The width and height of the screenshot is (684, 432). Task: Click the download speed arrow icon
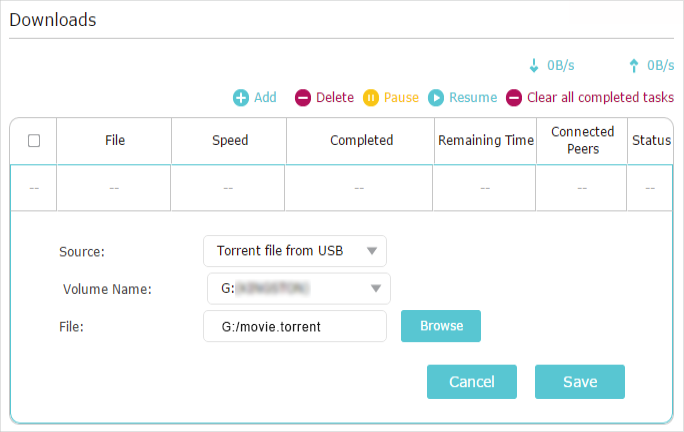[x=534, y=65]
